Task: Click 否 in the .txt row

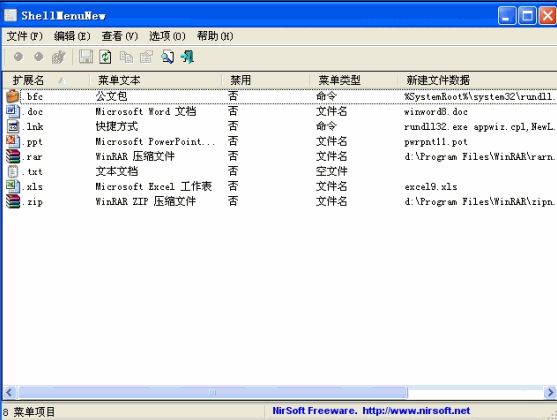Action: tap(233, 171)
